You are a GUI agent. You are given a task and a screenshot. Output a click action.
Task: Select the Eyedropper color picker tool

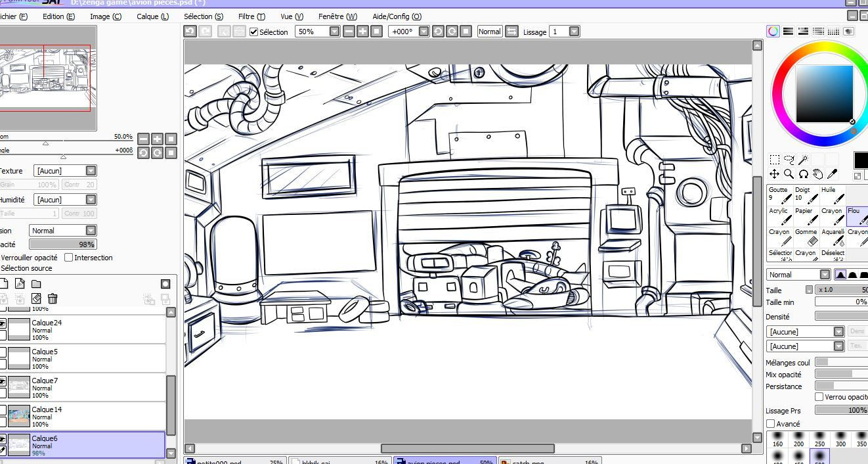coord(832,174)
